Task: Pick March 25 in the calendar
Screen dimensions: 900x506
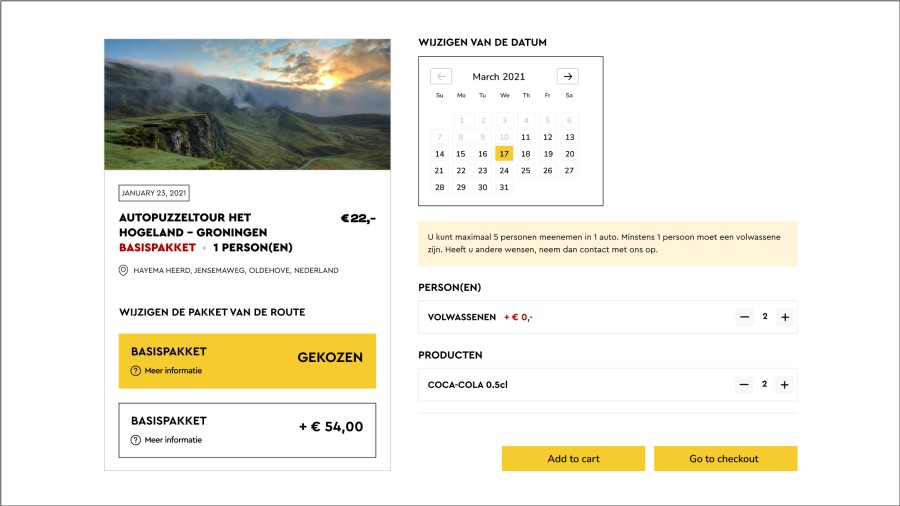Action: click(x=526, y=171)
